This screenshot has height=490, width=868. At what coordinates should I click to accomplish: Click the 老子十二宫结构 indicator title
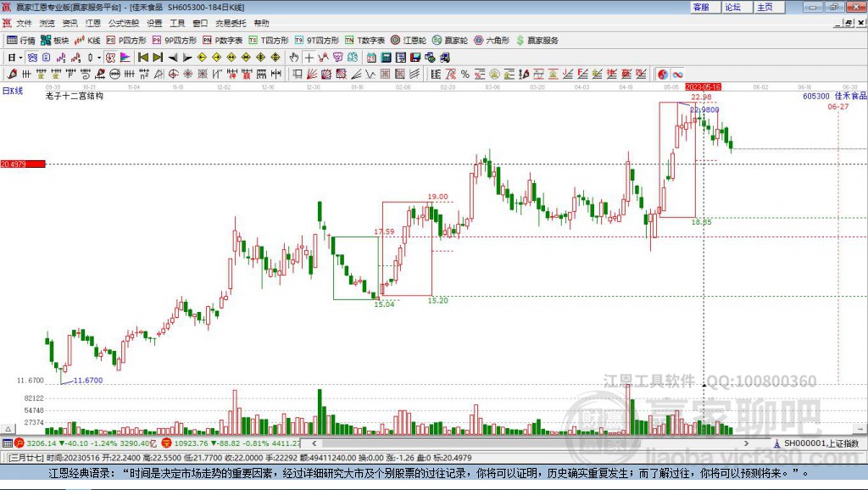pyautogui.click(x=75, y=96)
